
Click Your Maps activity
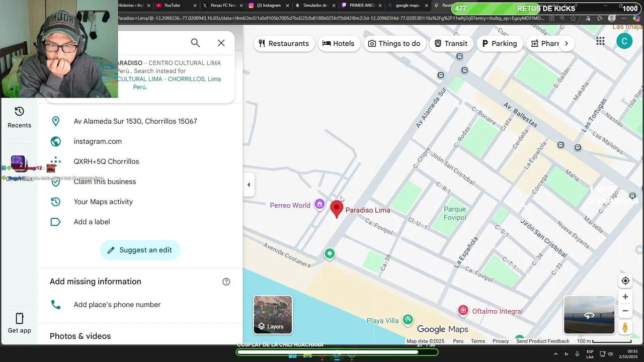tap(103, 202)
